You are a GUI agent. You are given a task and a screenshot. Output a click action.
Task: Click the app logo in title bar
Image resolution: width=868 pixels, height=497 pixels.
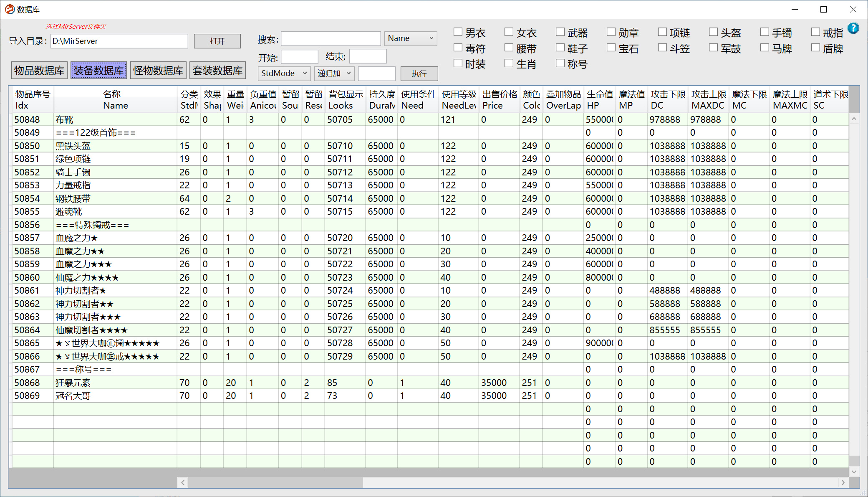click(10, 9)
